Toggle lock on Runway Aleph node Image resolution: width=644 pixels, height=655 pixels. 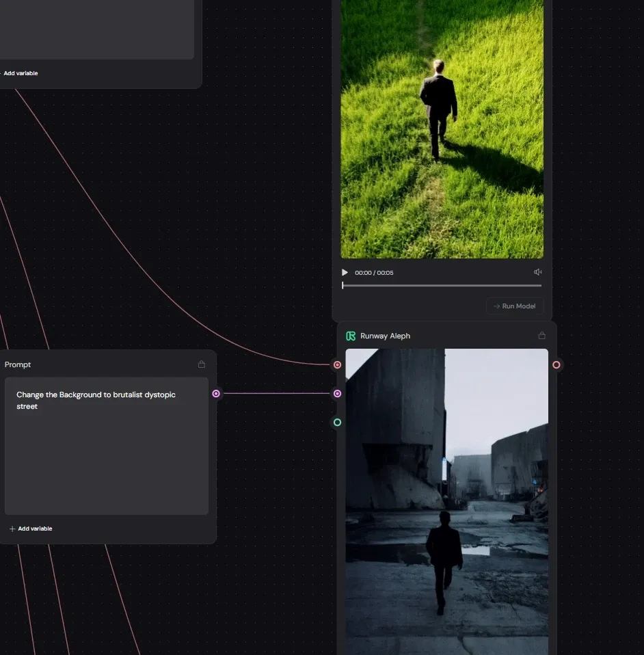tap(541, 335)
